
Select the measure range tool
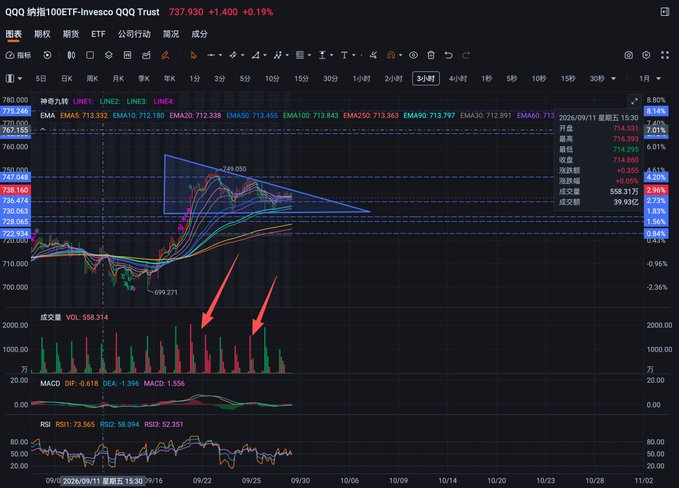tap(322, 55)
